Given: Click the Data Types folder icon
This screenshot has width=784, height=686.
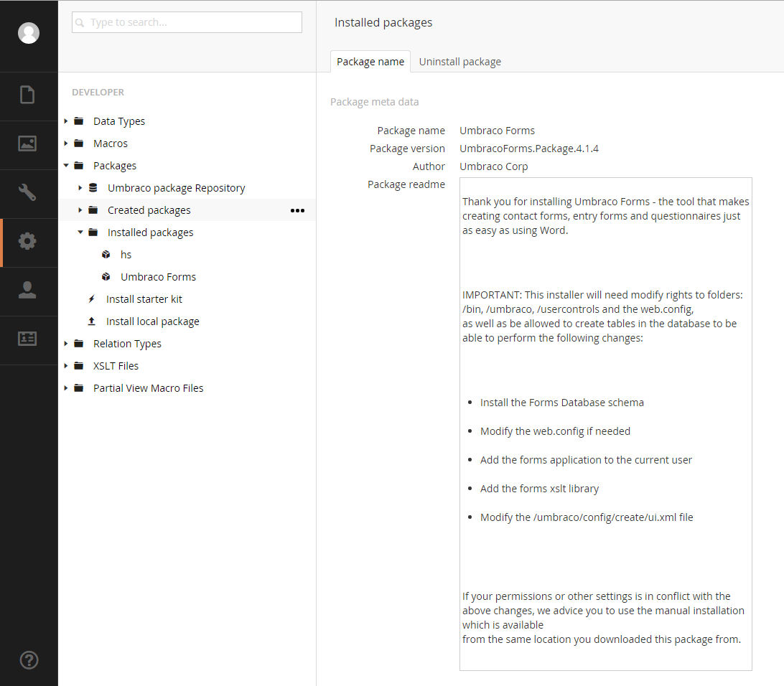Looking at the screenshot, I should pos(79,121).
